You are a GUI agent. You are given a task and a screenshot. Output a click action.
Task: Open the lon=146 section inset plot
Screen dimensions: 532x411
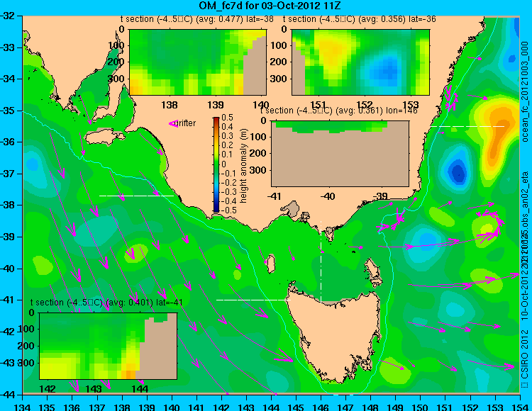coord(340,154)
